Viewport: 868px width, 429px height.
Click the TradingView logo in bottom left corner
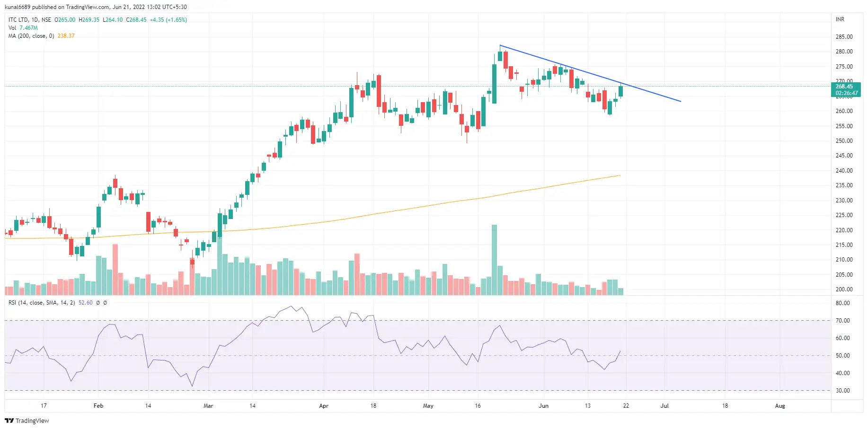[x=27, y=420]
